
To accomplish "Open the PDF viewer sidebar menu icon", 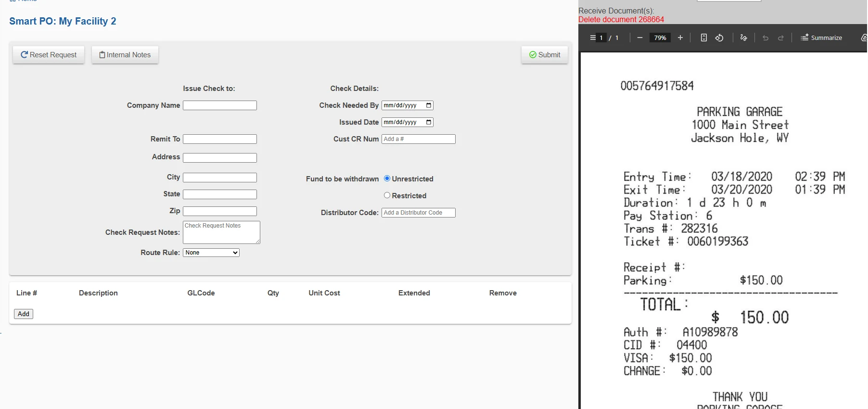I will tap(593, 38).
